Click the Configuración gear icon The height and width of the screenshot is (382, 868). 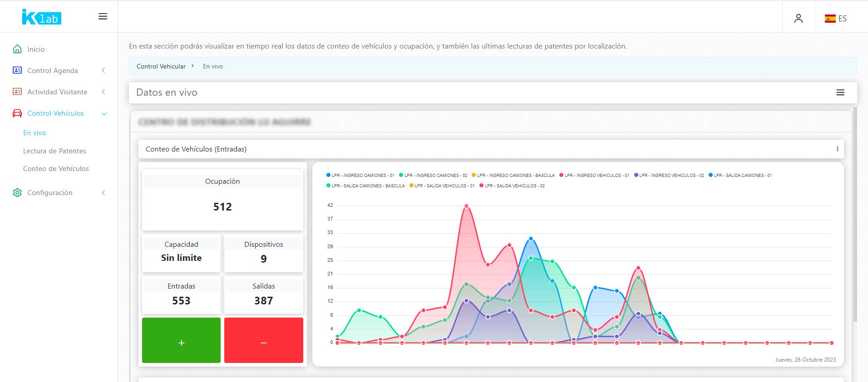pos(17,193)
